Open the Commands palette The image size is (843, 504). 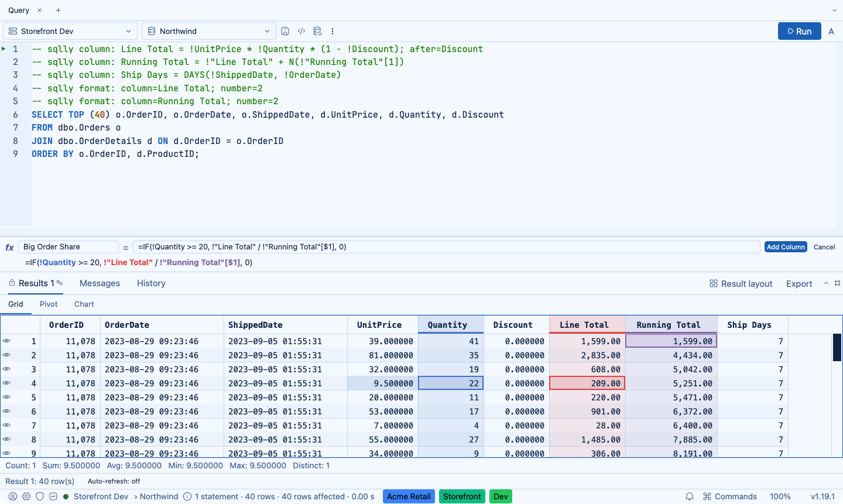click(x=730, y=496)
